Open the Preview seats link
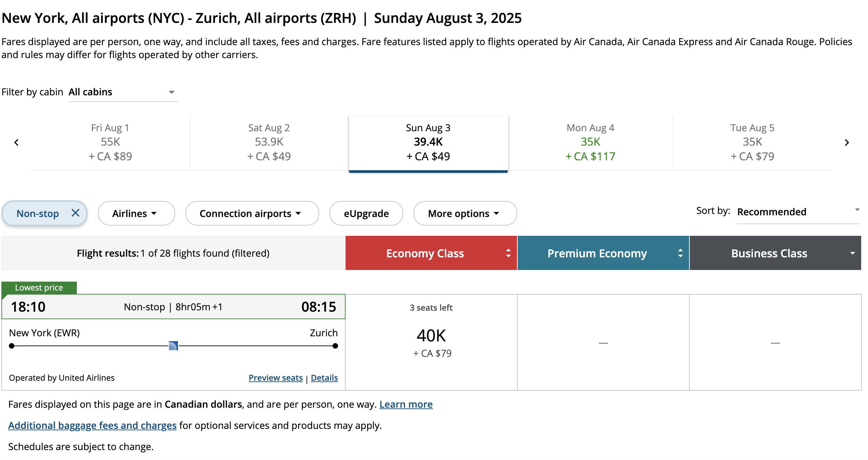 [x=276, y=378]
